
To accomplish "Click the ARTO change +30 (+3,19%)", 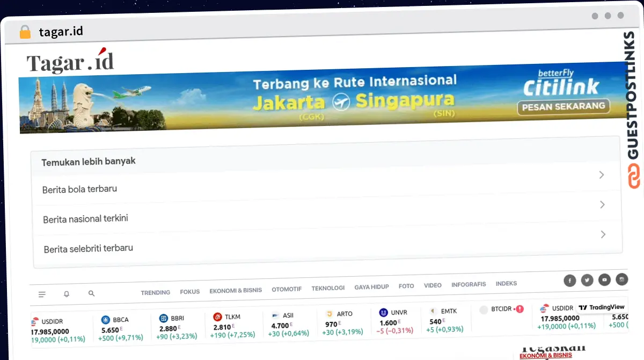I will coord(342,332).
